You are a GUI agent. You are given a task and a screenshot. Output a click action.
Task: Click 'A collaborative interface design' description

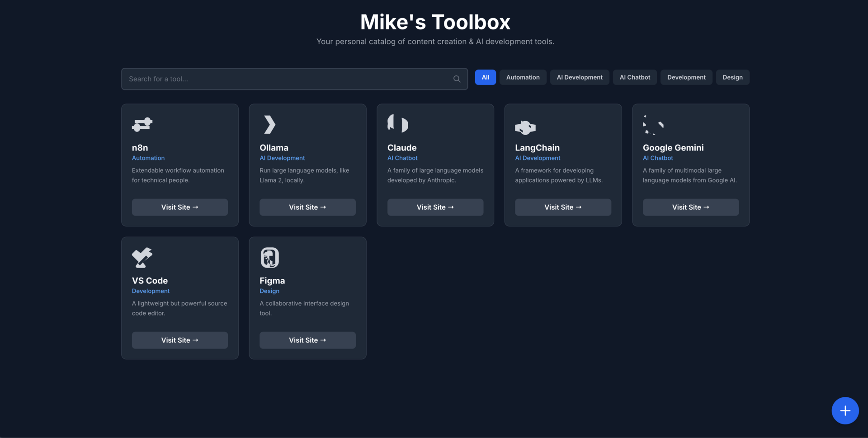(304, 308)
